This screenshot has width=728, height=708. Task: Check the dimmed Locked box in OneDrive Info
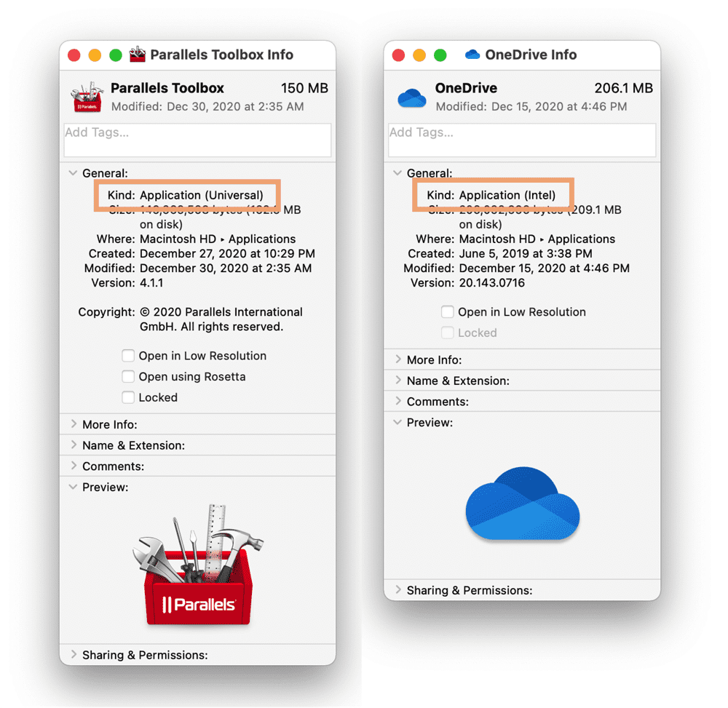tap(448, 333)
